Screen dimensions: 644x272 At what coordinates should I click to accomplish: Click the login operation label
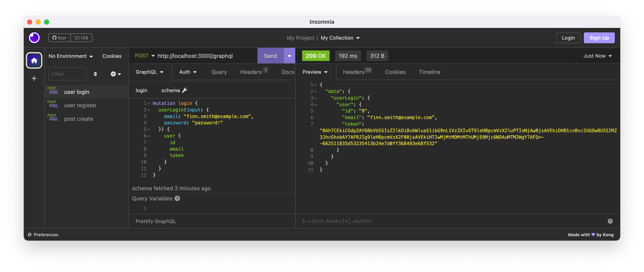141,90
